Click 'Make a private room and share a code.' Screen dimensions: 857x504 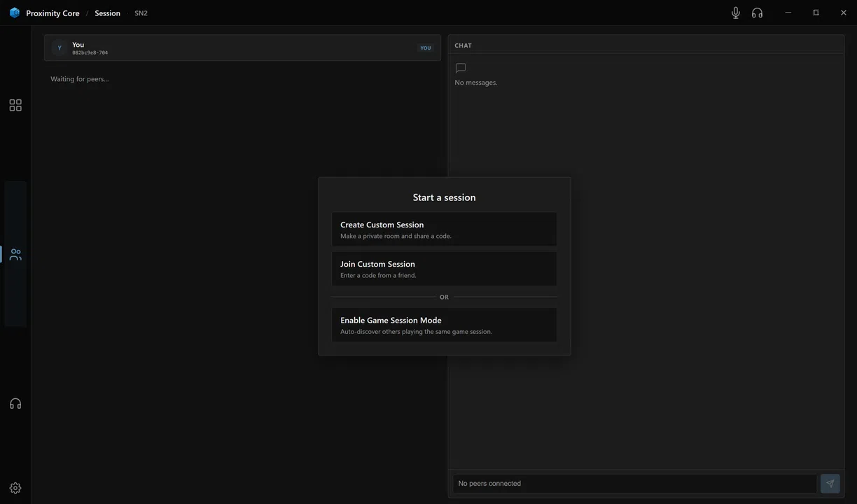(396, 236)
